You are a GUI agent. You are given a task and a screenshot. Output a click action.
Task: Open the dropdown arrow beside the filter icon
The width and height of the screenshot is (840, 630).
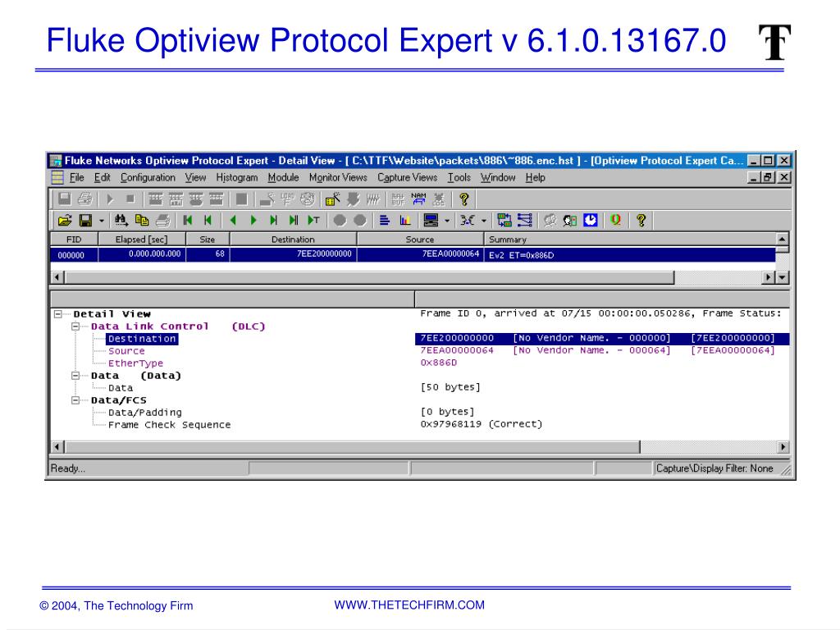pyautogui.click(x=484, y=221)
